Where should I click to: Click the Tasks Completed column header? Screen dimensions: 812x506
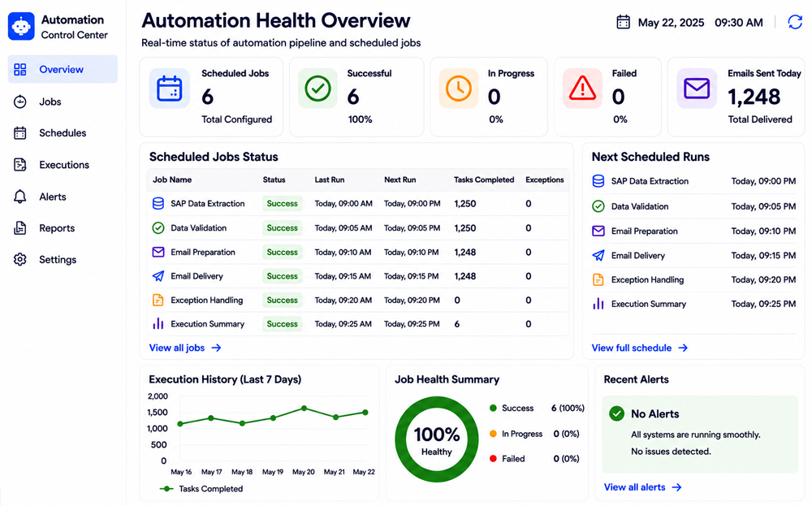coord(484,179)
